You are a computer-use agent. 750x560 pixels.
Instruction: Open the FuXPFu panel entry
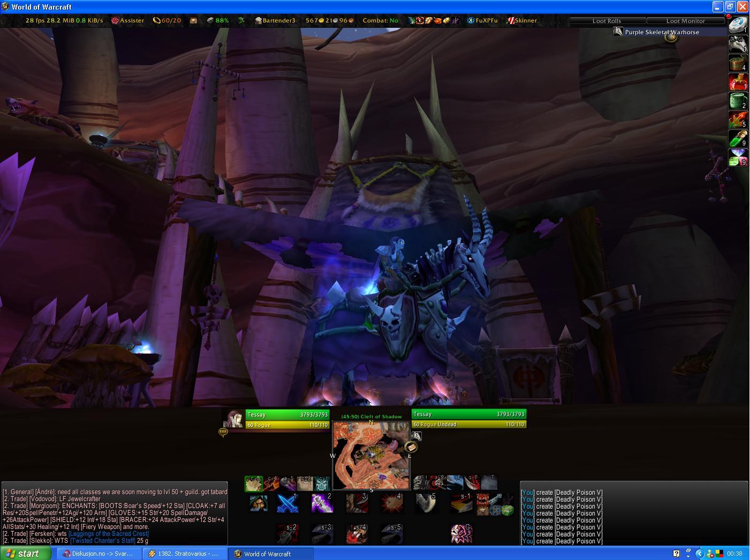click(482, 20)
